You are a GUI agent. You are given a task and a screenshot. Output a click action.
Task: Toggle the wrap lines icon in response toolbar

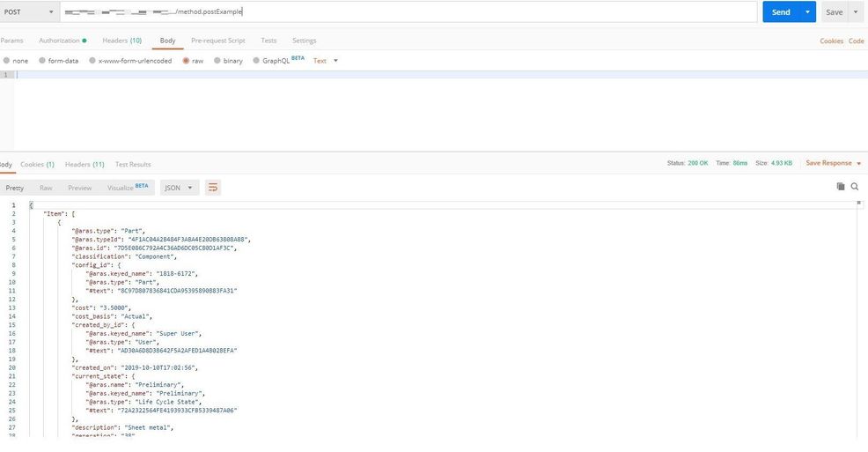(x=213, y=188)
